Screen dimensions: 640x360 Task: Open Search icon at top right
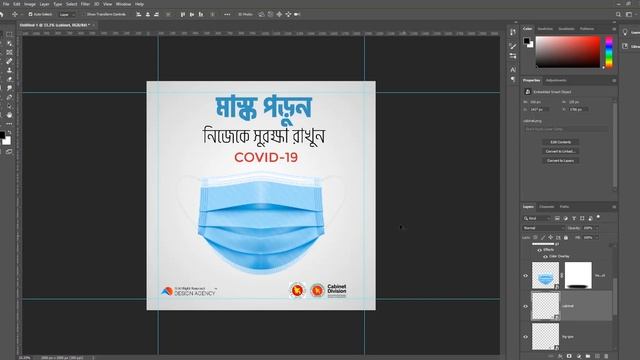click(x=618, y=14)
